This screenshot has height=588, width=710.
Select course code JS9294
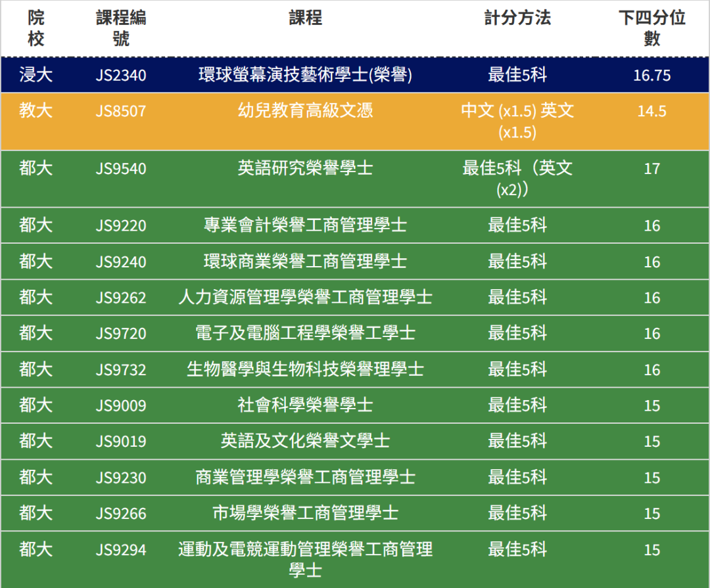point(121,550)
